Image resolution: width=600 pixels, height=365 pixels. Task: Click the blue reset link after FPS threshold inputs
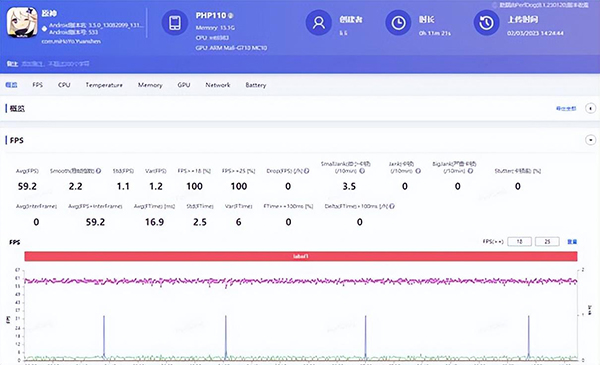572,241
